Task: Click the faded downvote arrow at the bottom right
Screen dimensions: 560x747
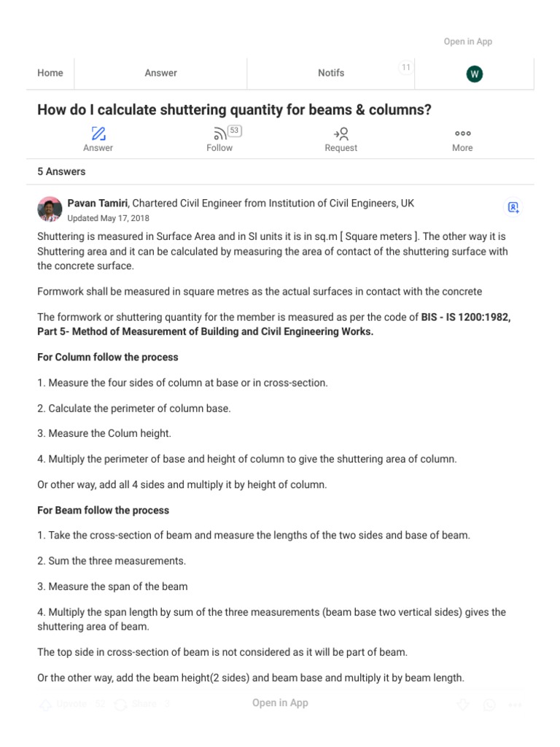Action: tap(462, 705)
